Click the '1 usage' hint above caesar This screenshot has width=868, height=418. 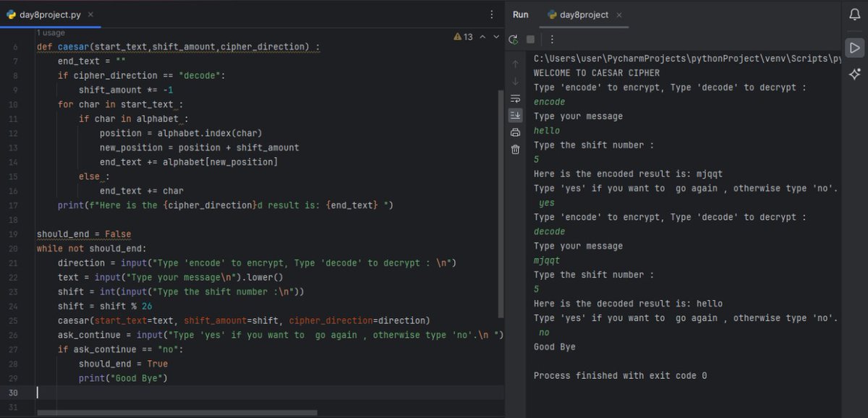tap(51, 33)
